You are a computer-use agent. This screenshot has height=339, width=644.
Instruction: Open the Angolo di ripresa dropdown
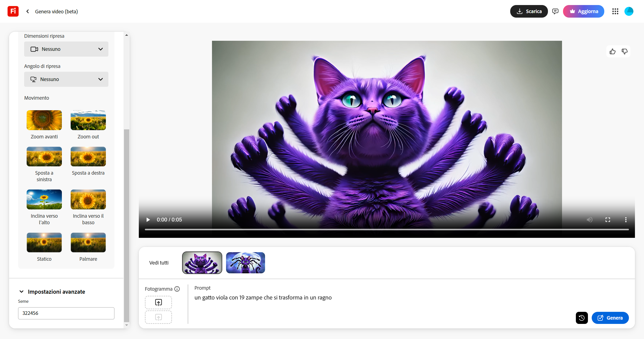[x=66, y=79]
